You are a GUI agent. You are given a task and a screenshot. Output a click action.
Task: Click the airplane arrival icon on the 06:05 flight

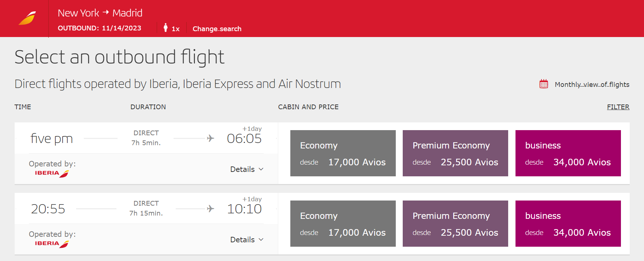coord(210,138)
